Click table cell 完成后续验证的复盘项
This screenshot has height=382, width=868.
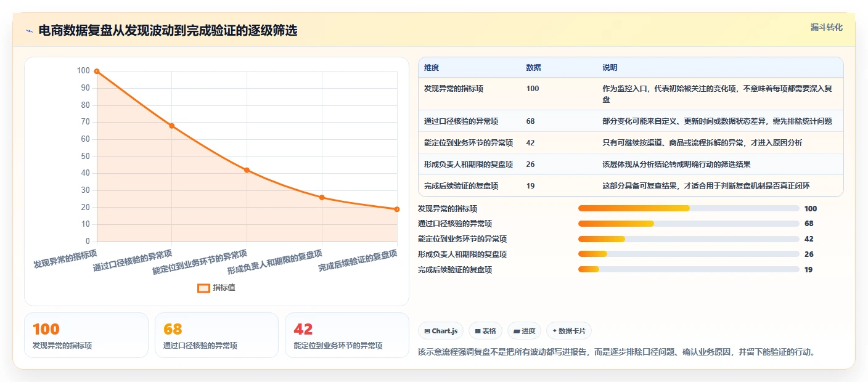(461, 186)
